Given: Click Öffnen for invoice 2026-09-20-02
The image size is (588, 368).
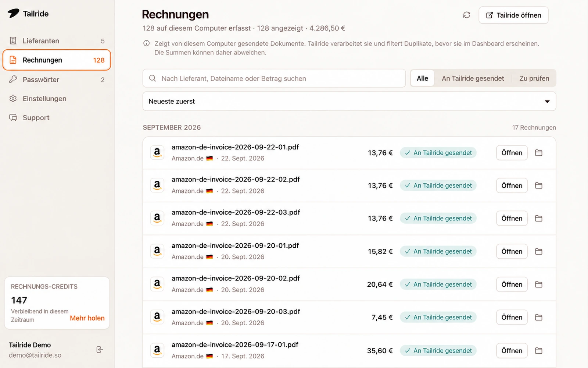Looking at the screenshot, I should (512, 284).
